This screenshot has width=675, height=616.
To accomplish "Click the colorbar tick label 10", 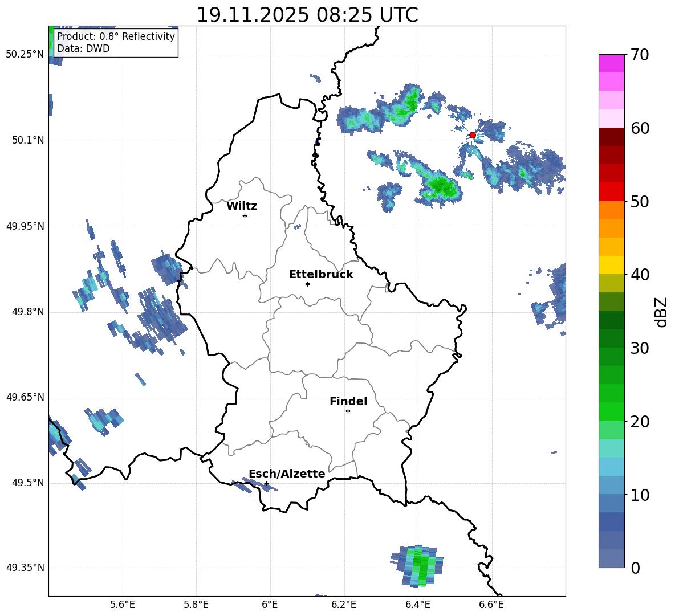I will pos(640,495).
